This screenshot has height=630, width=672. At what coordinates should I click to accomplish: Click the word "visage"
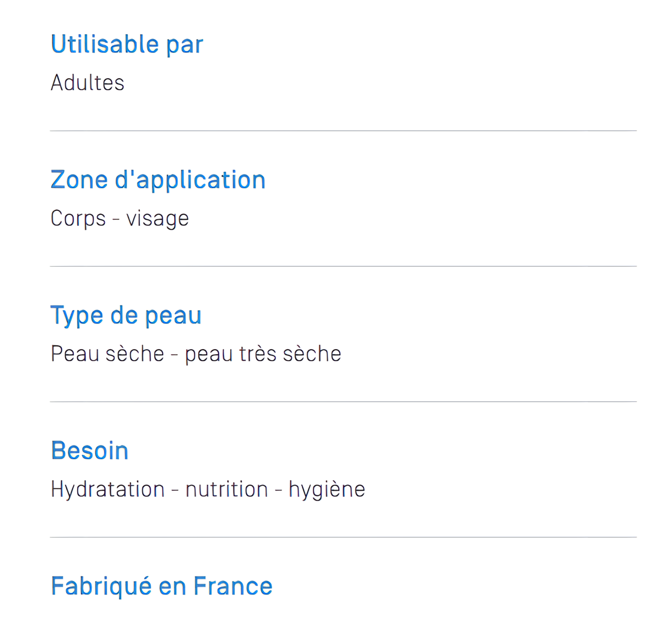click(x=158, y=219)
